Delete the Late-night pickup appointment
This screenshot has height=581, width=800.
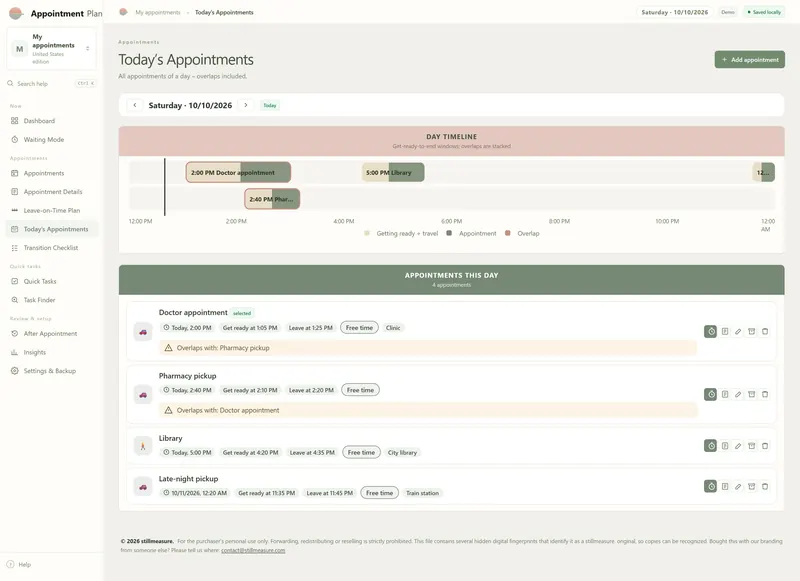click(765, 487)
